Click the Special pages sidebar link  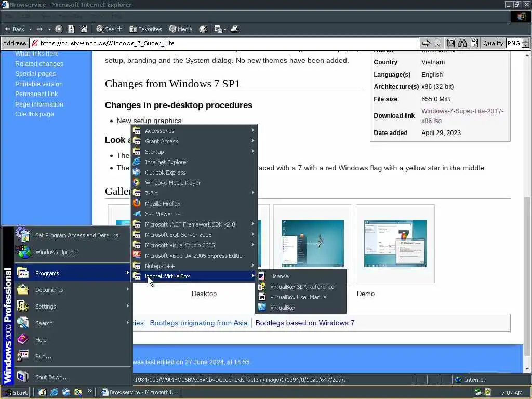click(35, 74)
